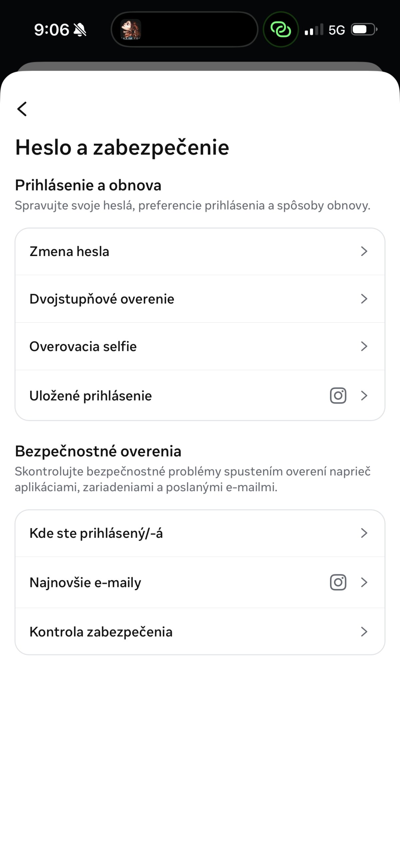Image resolution: width=400 pixels, height=868 pixels.
Task: Tap chevron on Kontrola zabezpečenia row
Action: (x=364, y=632)
